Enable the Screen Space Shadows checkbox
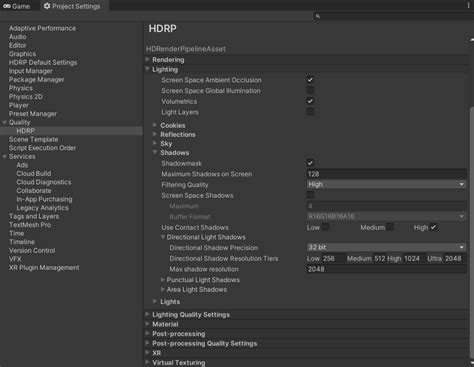 [310, 195]
